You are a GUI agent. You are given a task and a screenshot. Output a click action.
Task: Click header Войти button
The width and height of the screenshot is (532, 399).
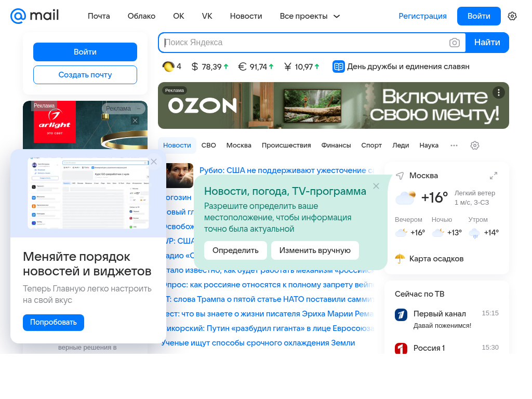pos(478,16)
